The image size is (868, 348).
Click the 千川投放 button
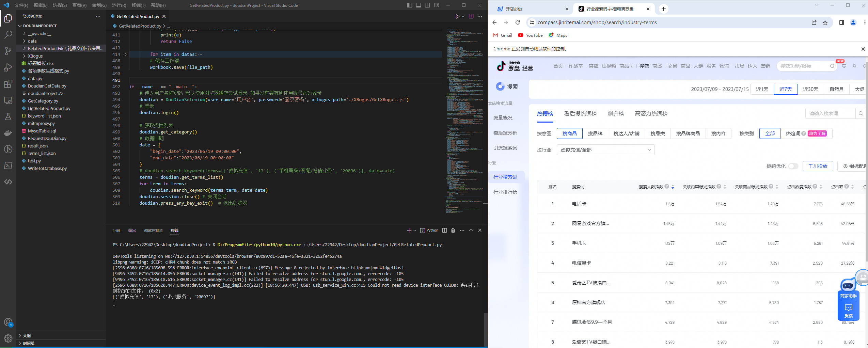coord(818,166)
